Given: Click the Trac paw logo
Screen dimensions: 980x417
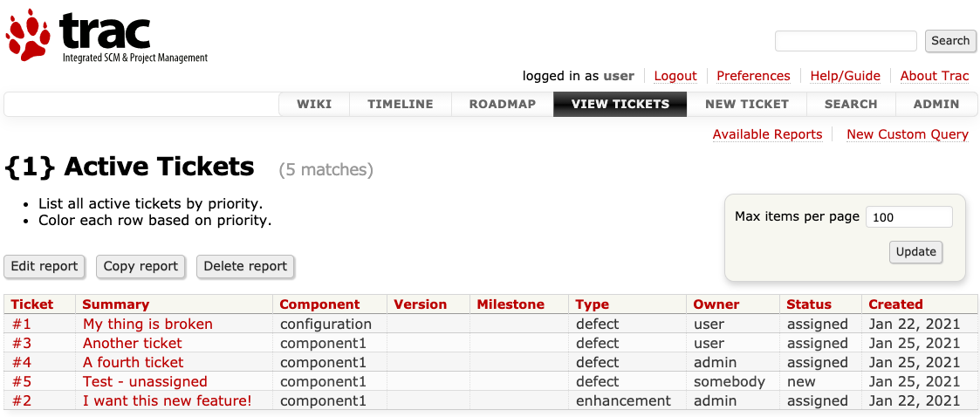Looking at the screenshot, I should point(28,35).
